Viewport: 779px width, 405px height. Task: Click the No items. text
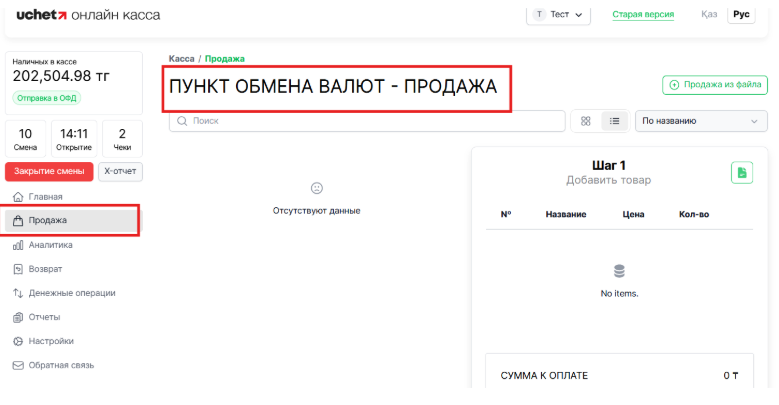tap(620, 294)
